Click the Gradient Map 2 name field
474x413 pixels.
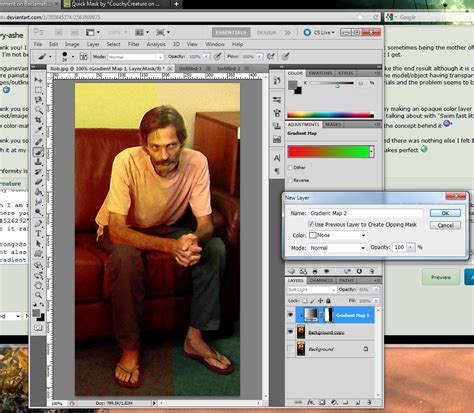coord(365,213)
